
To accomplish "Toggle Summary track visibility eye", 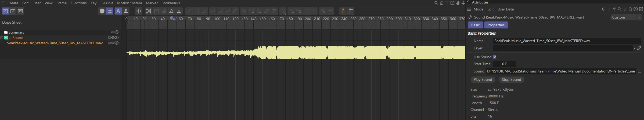I will pyautogui.click(x=113, y=32).
